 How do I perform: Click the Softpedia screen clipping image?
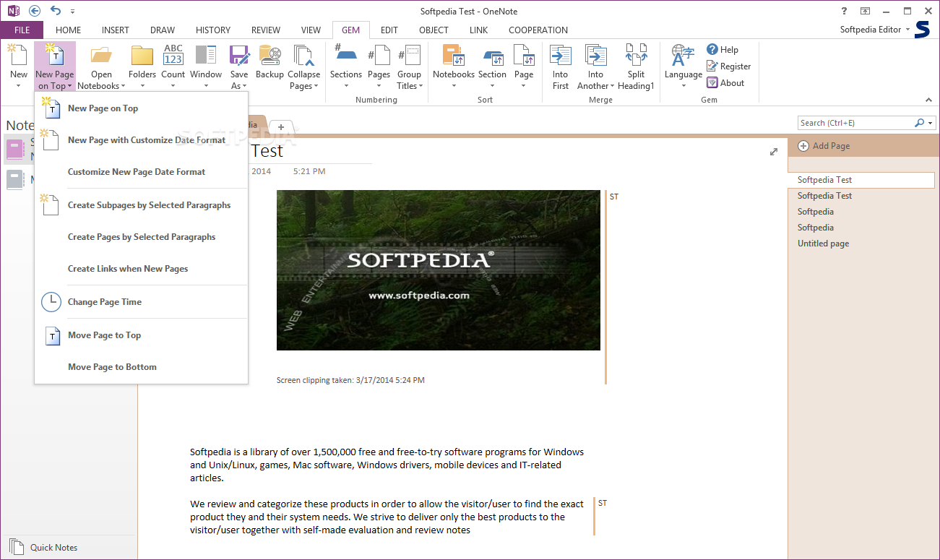[x=439, y=270]
